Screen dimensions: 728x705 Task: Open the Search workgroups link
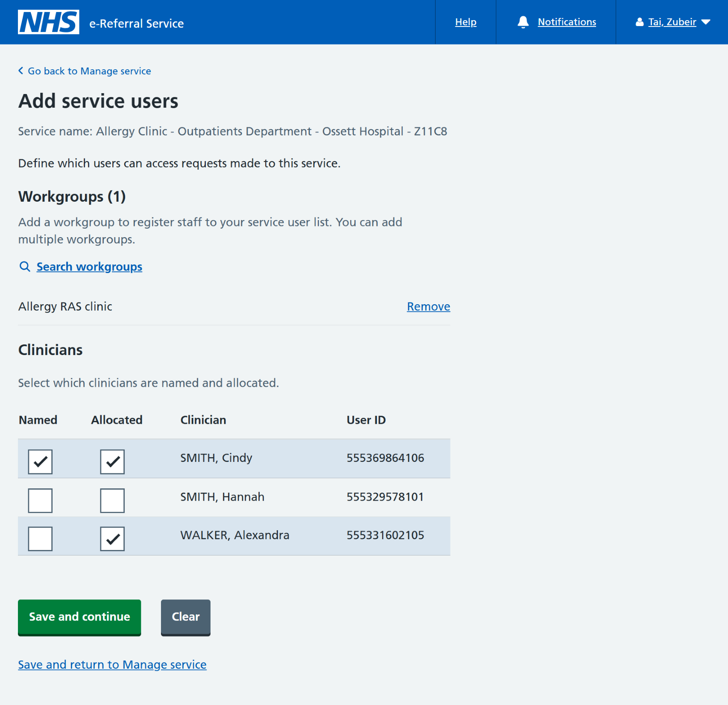point(89,267)
